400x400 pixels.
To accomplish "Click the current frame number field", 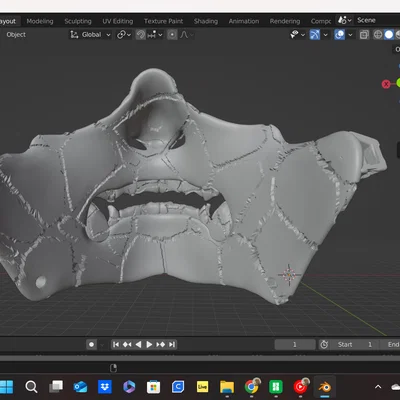I will point(295,344).
